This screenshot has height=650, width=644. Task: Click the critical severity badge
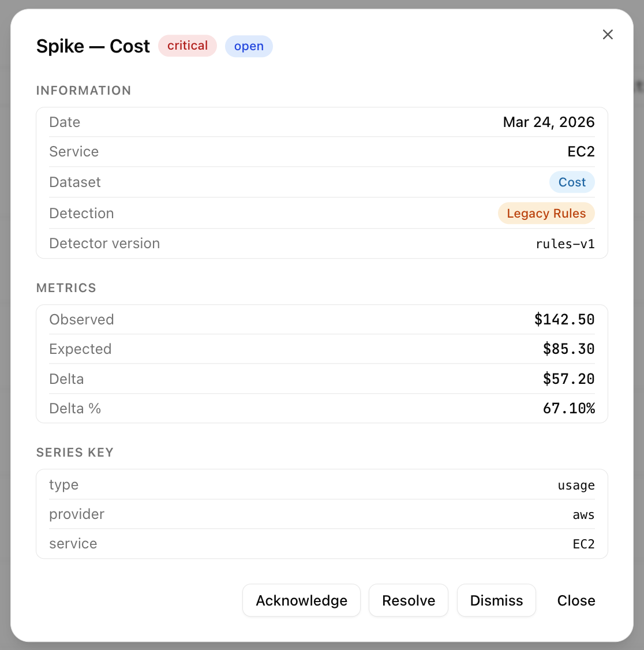click(188, 46)
